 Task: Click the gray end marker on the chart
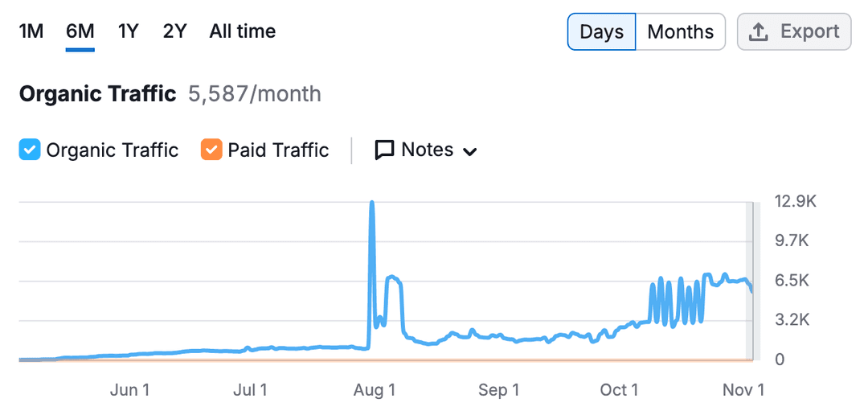click(750, 282)
